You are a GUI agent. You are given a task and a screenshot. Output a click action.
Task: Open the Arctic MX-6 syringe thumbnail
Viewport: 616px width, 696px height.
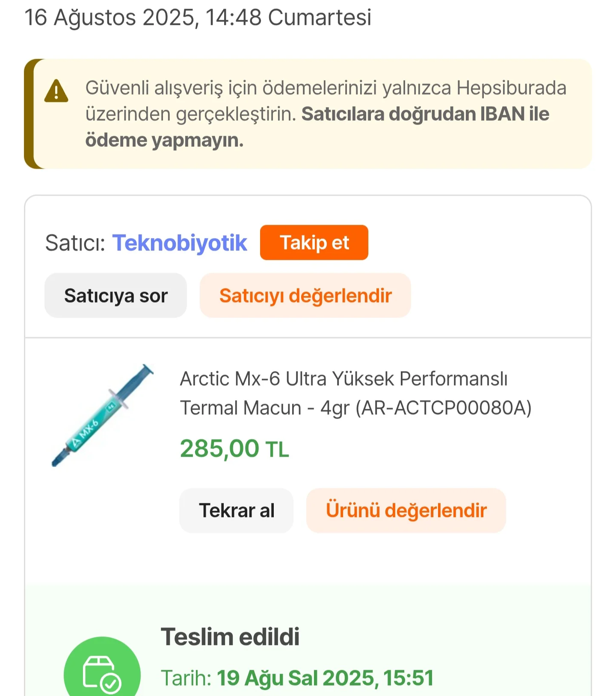102,415
